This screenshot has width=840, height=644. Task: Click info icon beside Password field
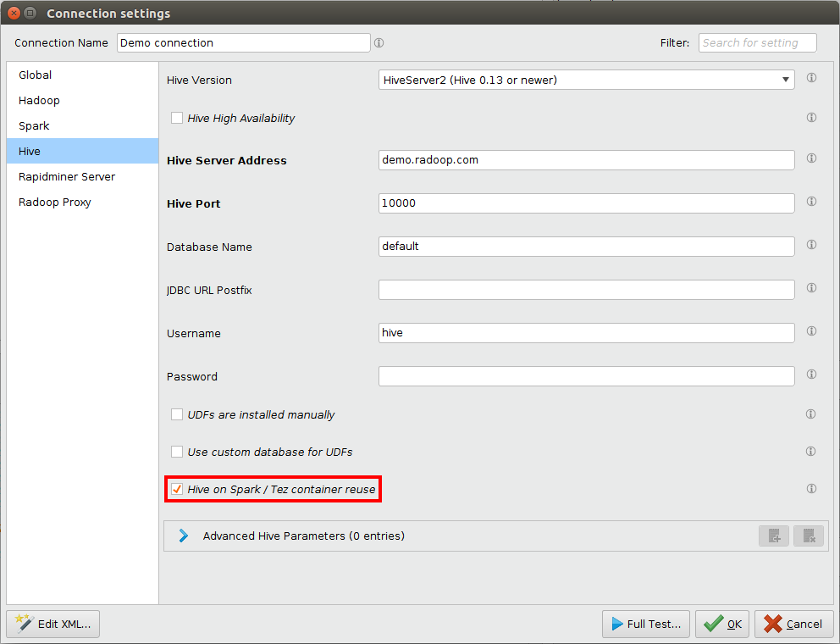[811, 375]
